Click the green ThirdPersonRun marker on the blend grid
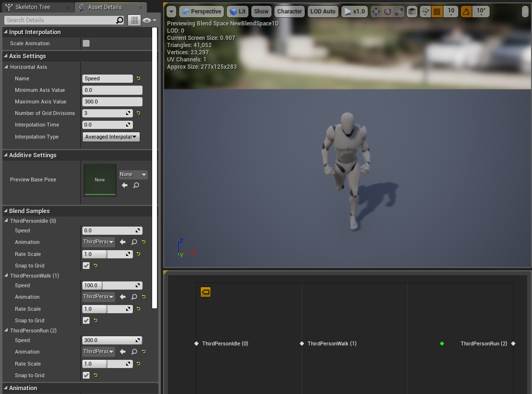This screenshot has height=394, width=532. (x=442, y=343)
